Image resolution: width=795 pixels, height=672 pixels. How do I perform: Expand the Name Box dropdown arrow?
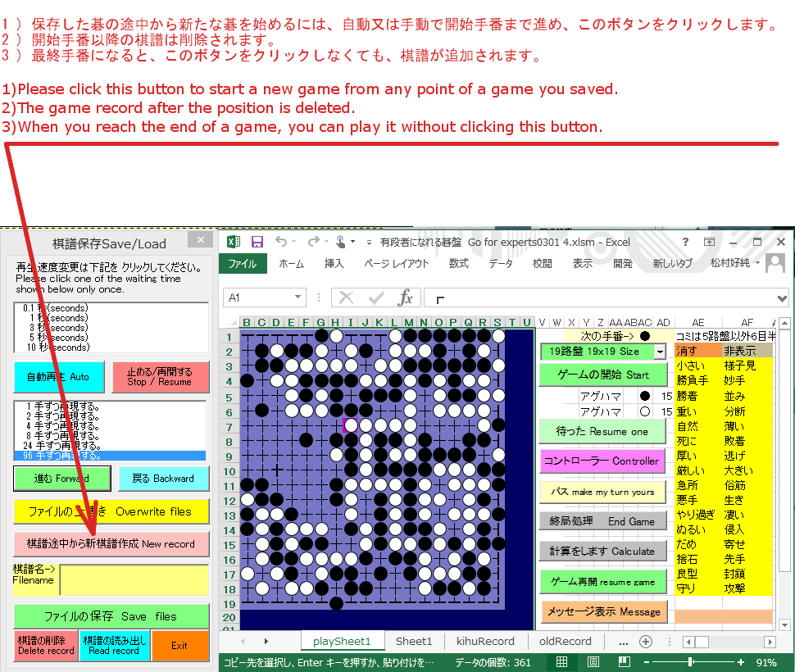(x=298, y=297)
